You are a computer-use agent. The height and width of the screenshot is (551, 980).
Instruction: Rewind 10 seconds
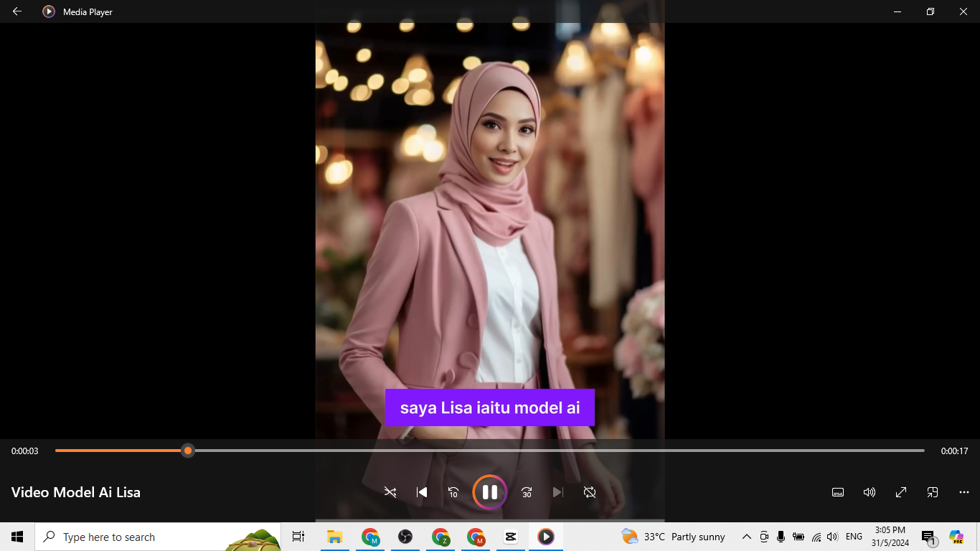[x=453, y=492]
